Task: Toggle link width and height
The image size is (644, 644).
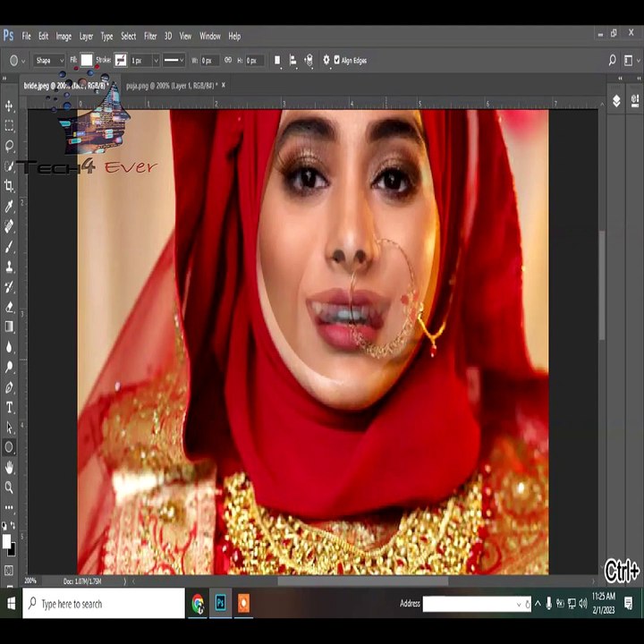Action: [228, 60]
